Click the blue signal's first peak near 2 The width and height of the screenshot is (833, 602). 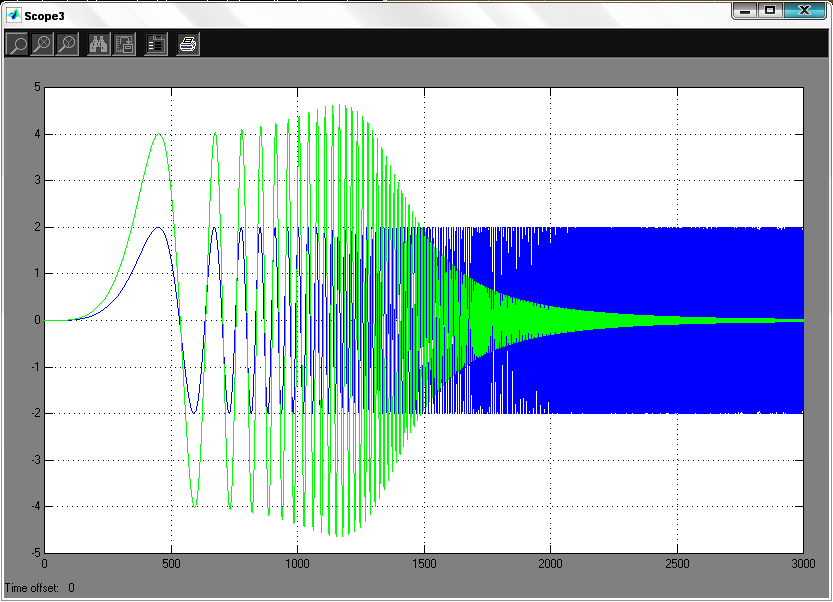[x=158, y=227]
